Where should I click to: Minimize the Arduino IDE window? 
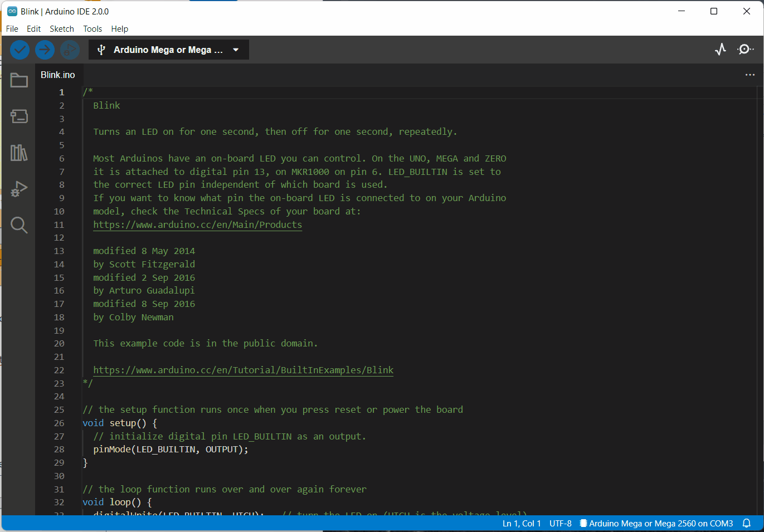[x=682, y=11]
